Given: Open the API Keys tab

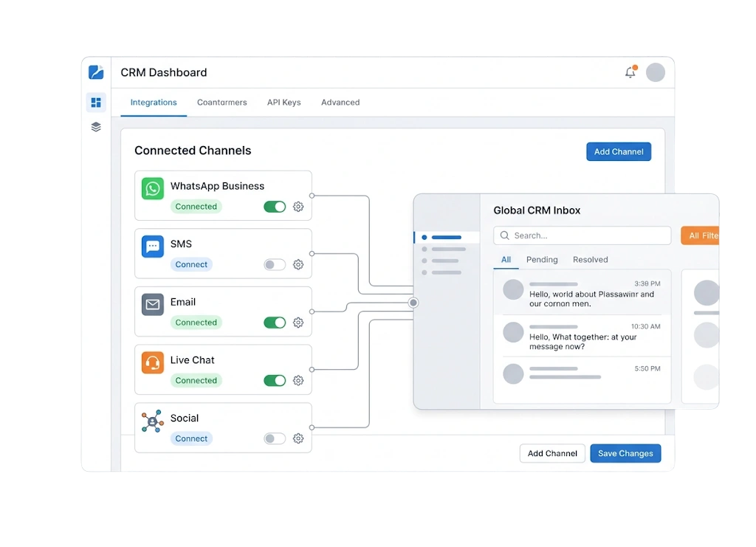Looking at the screenshot, I should (x=284, y=102).
